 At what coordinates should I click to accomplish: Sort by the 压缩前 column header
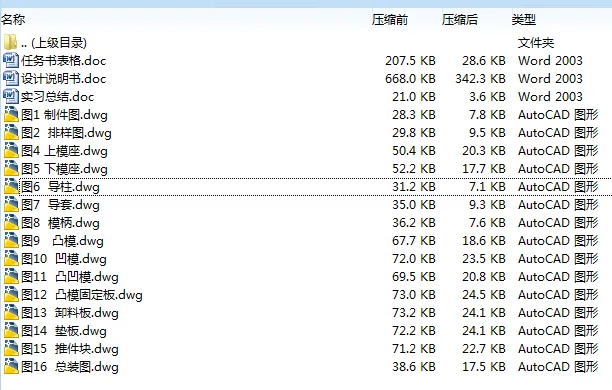click(390, 19)
